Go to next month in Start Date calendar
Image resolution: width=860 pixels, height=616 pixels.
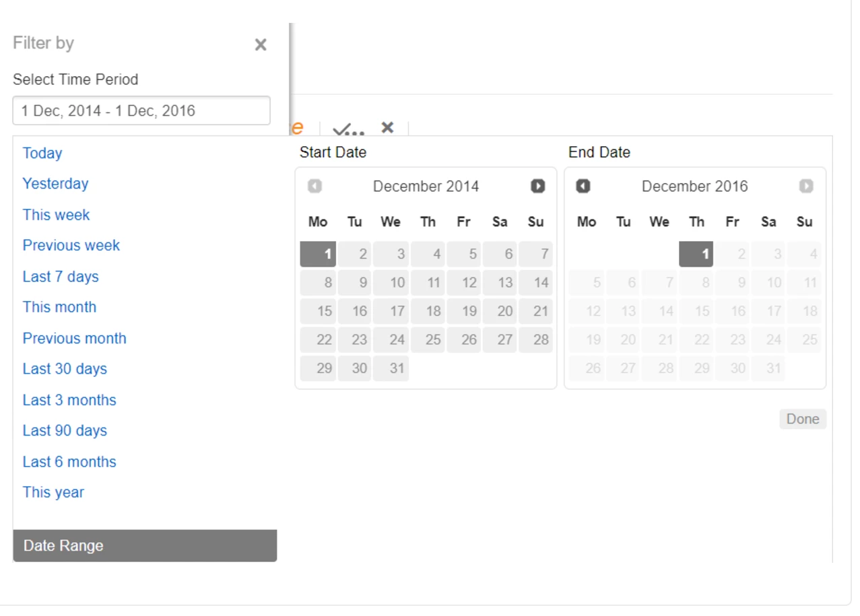537,186
